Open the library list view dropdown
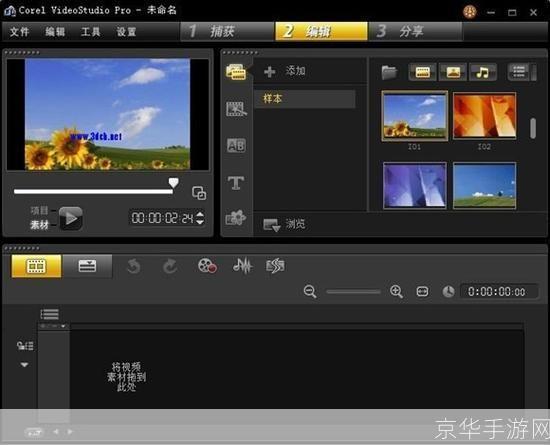The image size is (550, 445). click(x=518, y=72)
